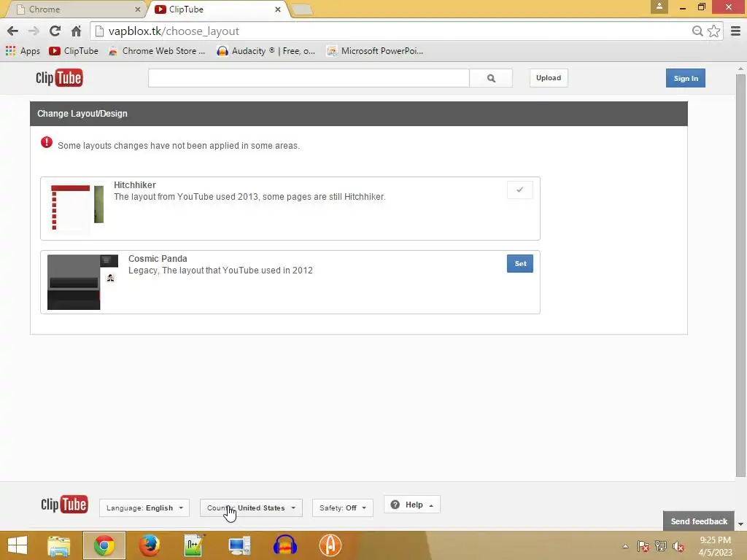Click the Chrome user profile icon
Screen dimensions: 747x560
coord(659,7)
